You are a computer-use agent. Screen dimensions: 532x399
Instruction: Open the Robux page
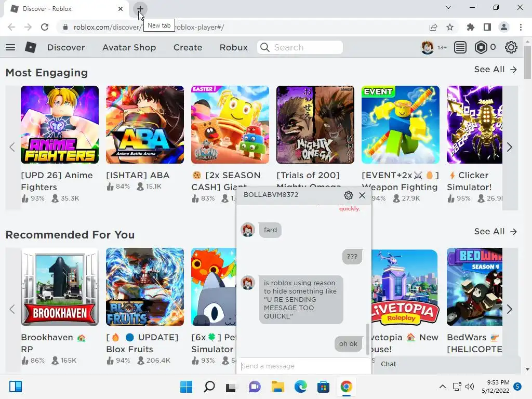coord(233,47)
